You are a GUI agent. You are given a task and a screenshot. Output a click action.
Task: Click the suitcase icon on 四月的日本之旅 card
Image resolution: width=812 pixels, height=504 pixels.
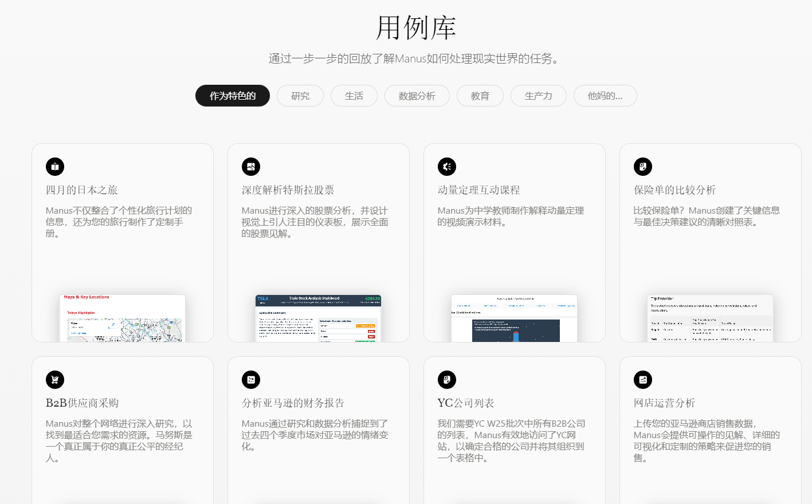pyautogui.click(x=55, y=167)
